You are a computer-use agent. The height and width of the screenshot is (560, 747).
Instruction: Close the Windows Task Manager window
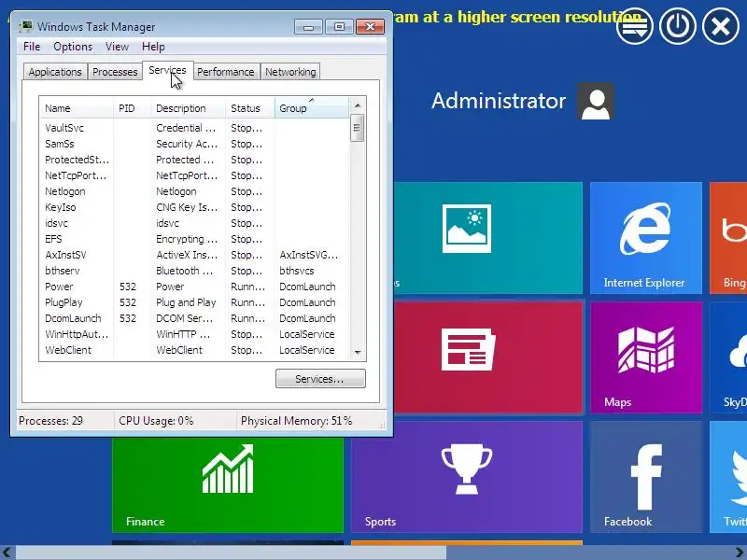point(370,27)
